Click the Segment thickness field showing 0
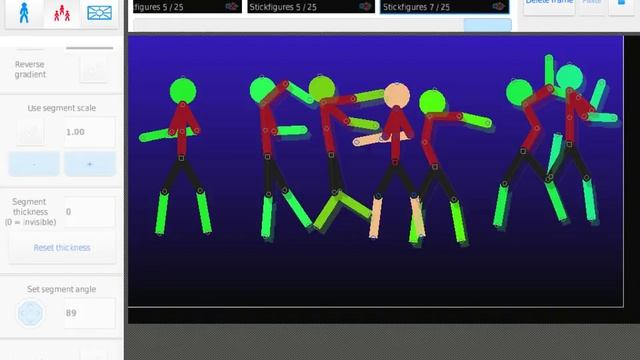The image size is (640, 360). [89, 212]
